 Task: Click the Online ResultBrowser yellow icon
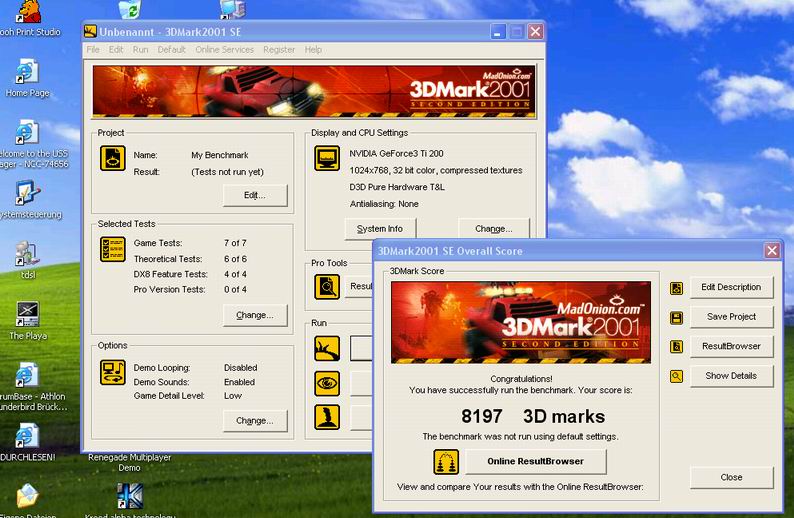[x=446, y=462]
